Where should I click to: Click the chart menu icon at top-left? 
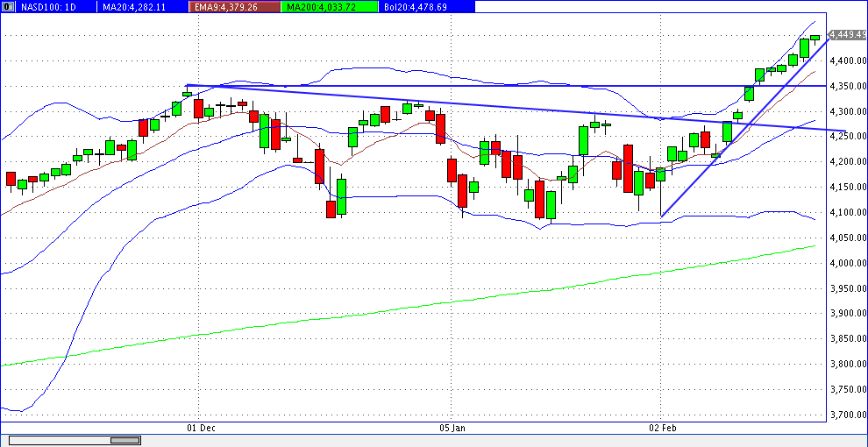[10, 7]
